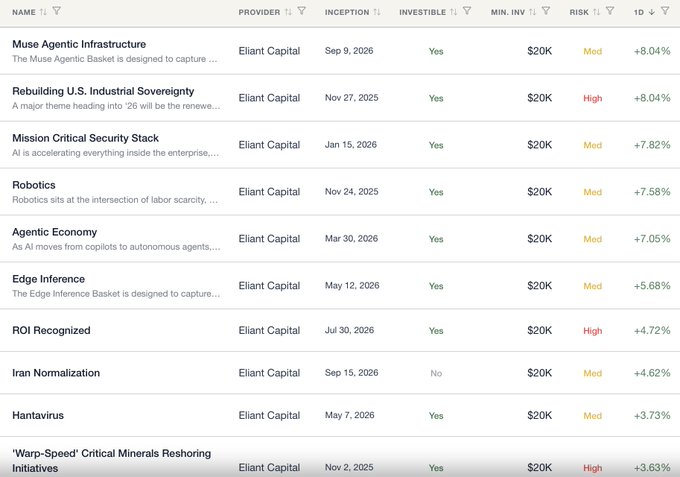Open the ROI Recognized basket
This screenshot has width=680, height=477.
51,330
